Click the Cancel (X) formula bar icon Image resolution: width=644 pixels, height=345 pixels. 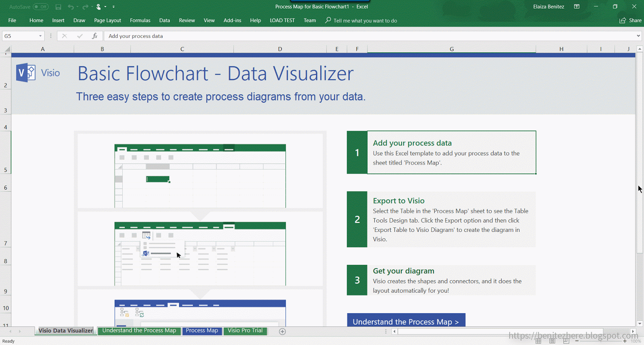click(64, 36)
